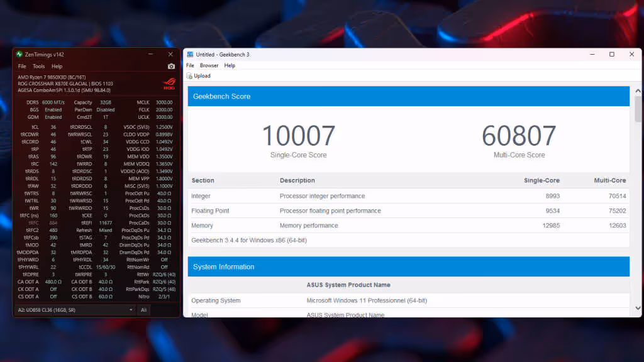This screenshot has width=644, height=362.
Task: Take a screenshot with ZenTimings camera icon
Action: pyautogui.click(x=171, y=67)
